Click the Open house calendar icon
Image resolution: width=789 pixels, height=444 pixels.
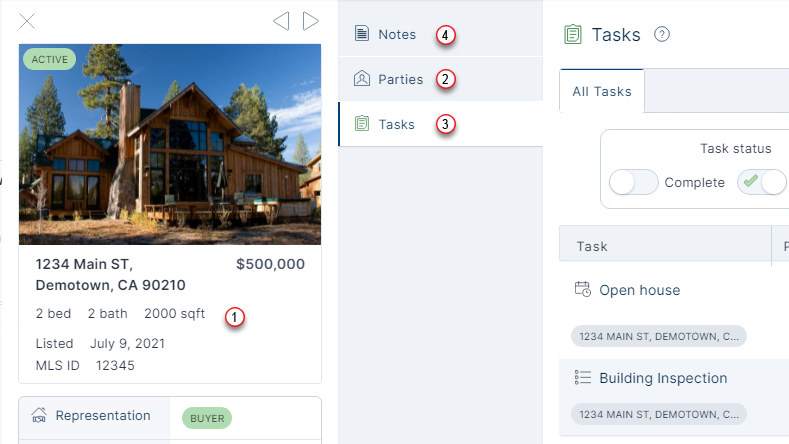point(583,290)
